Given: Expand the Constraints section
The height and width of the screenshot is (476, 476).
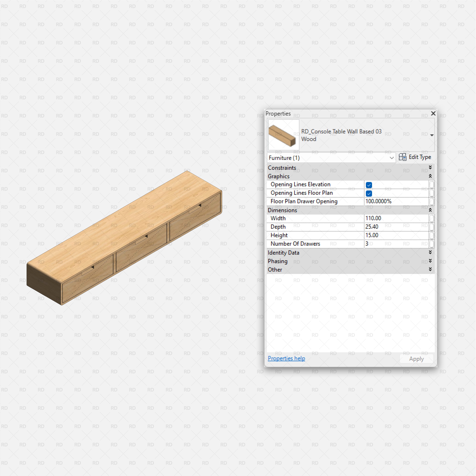Looking at the screenshot, I should pyautogui.click(x=430, y=168).
